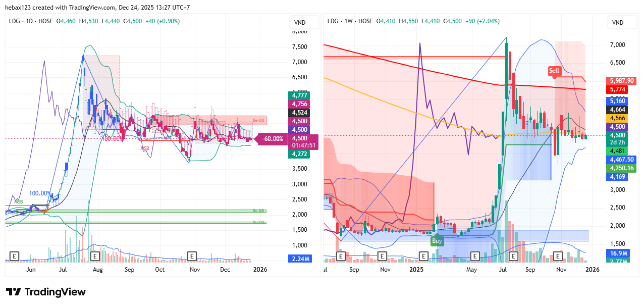The width and height of the screenshot is (644, 307).
Task: Click the black 4,524 price label
Action: coord(300,113)
